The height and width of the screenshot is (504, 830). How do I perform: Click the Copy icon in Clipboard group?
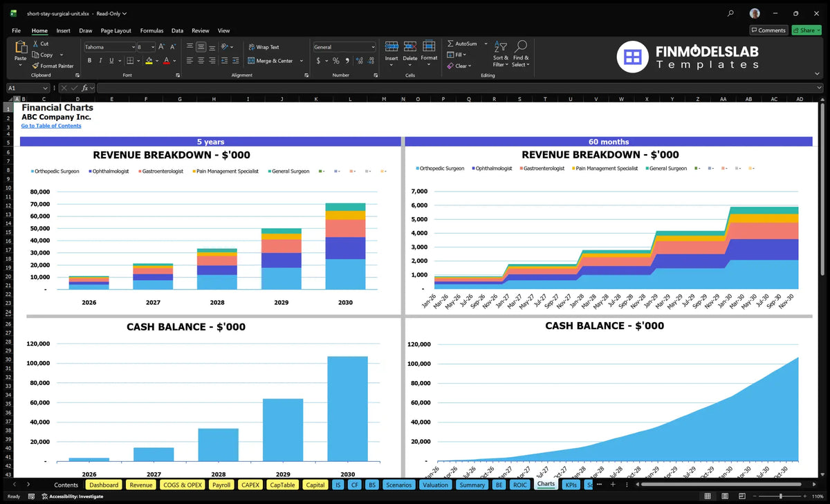[x=35, y=55]
